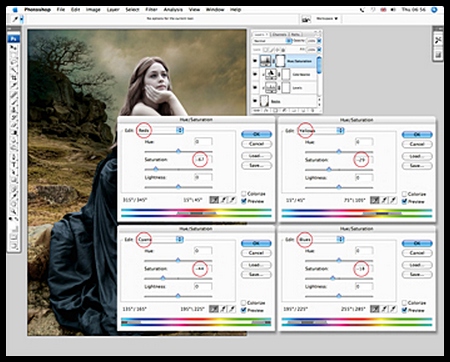Enable Colorize in the Yellows dialog

pos(404,194)
